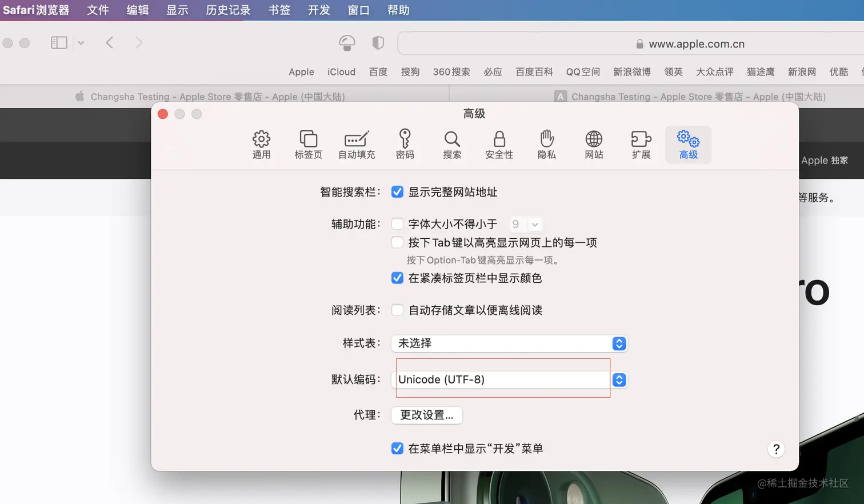The image size is (864, 504).
Task: Open the 360搜索 favorites bookmark
Action: [x=451, y=72]
